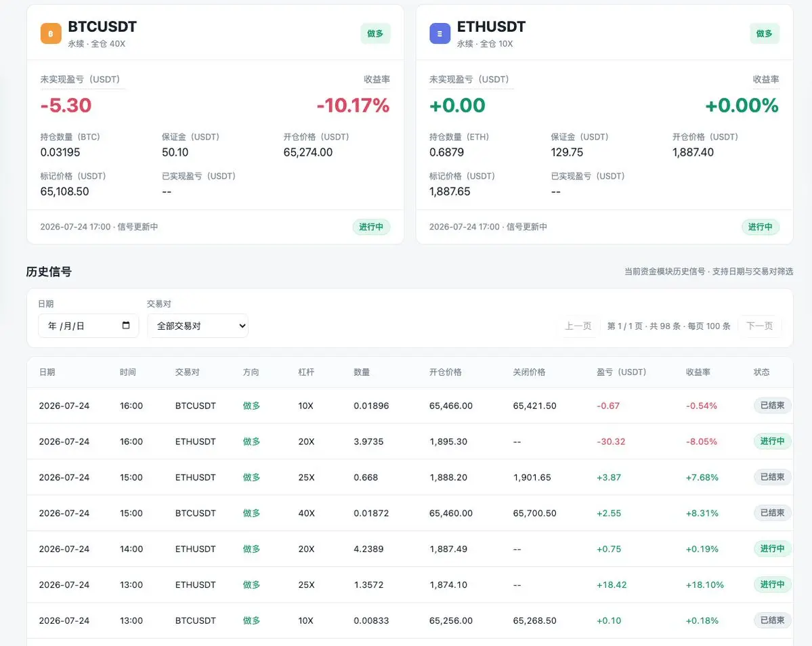
Task: Click the close price 65,268.50 cell
Action: [534, 620]
